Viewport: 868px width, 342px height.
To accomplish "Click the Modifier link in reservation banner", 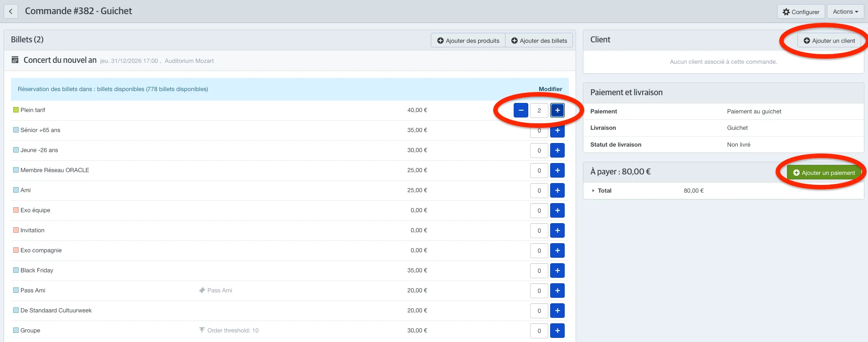I will [x=550, y=89].
